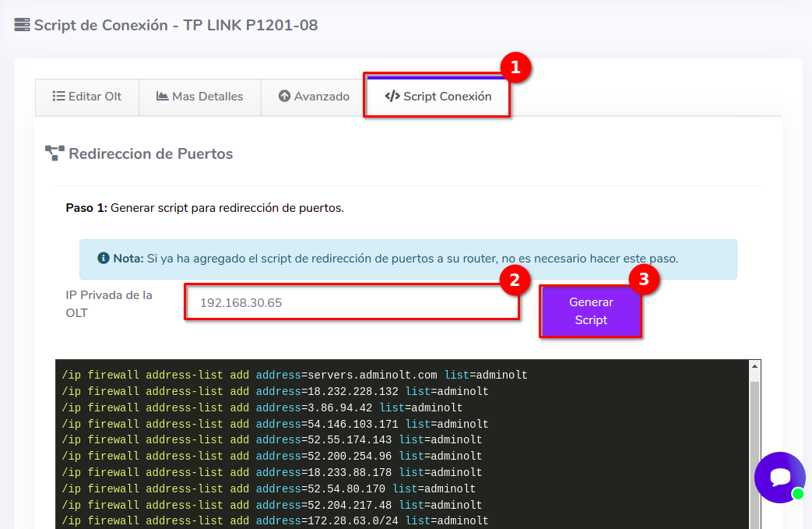
Task: Click the script line with address 172.28.63.0/24
Action: point(275,521)
